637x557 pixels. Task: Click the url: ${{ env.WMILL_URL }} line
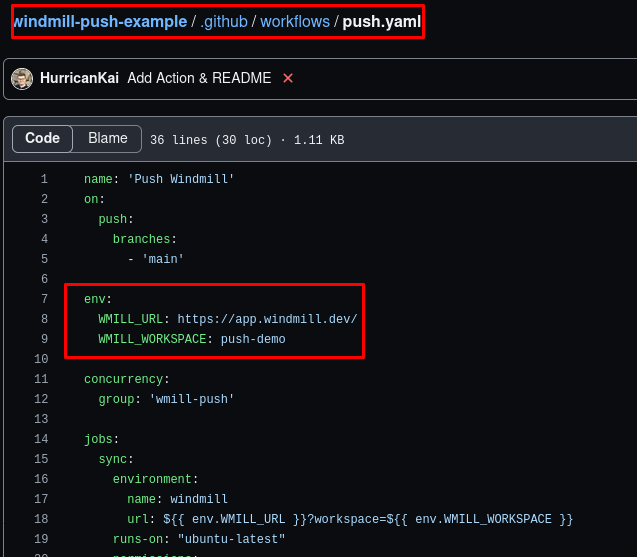tap(350, 519)
